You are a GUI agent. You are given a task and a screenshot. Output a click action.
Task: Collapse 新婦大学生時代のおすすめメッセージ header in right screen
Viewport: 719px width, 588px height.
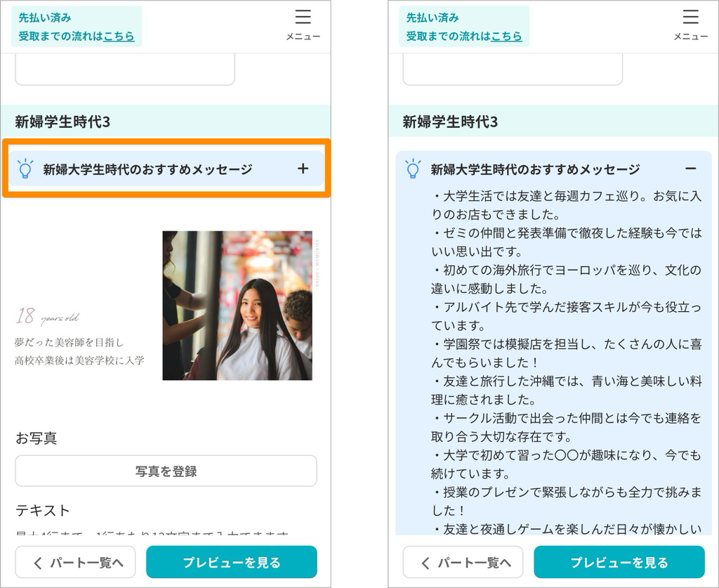point(535,169)
